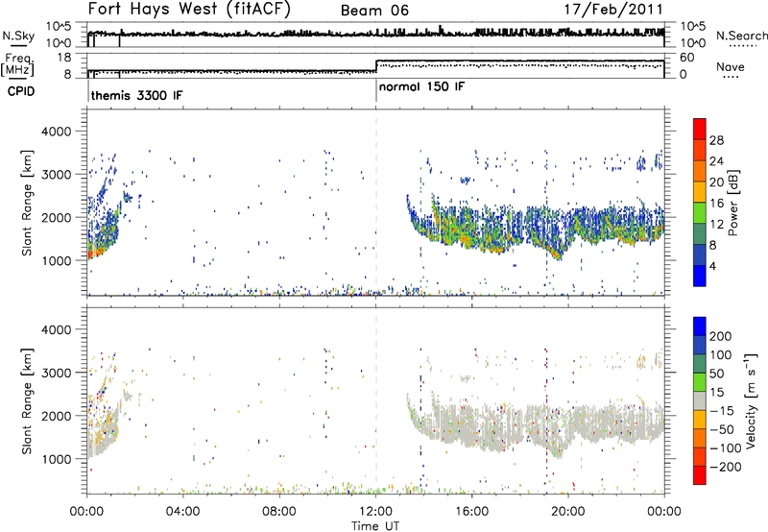Viewport: 768px width, 532px height.
Task: Click the "Velocity [m s⁻¹]" colorbar title
Action: point(751,400)
